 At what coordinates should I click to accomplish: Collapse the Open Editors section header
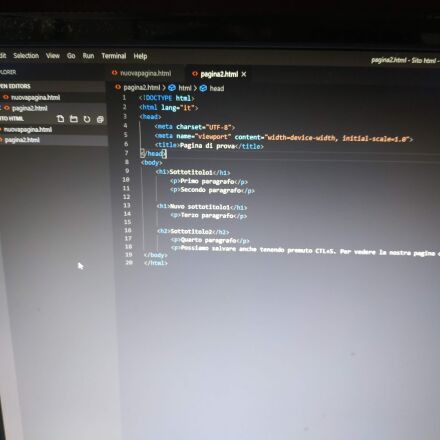pos(15,86)
